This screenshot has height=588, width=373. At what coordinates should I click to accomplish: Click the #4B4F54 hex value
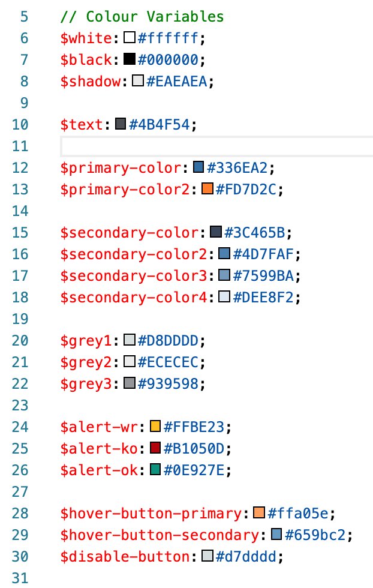(160, 125)
